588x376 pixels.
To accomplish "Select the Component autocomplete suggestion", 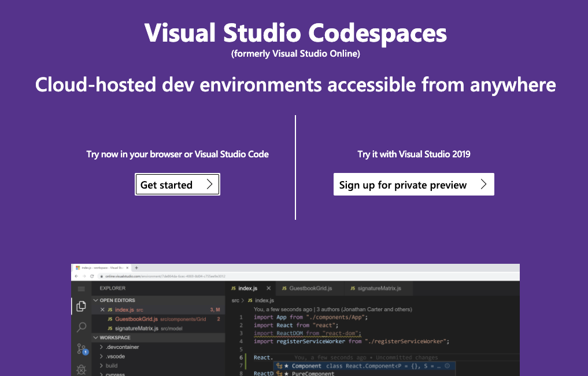I will click(364, 366).
